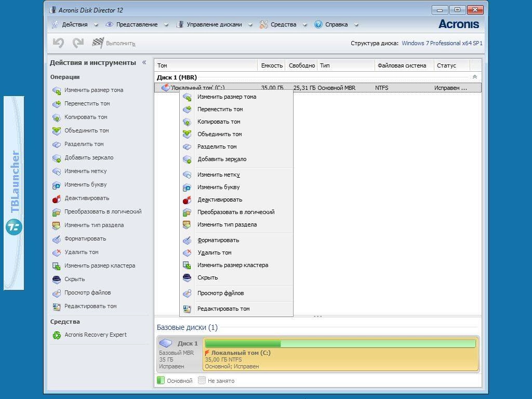Choose Переместить том in context menu
The width and height of the screenshot is (532, 399).
click(x=236, y=109)
